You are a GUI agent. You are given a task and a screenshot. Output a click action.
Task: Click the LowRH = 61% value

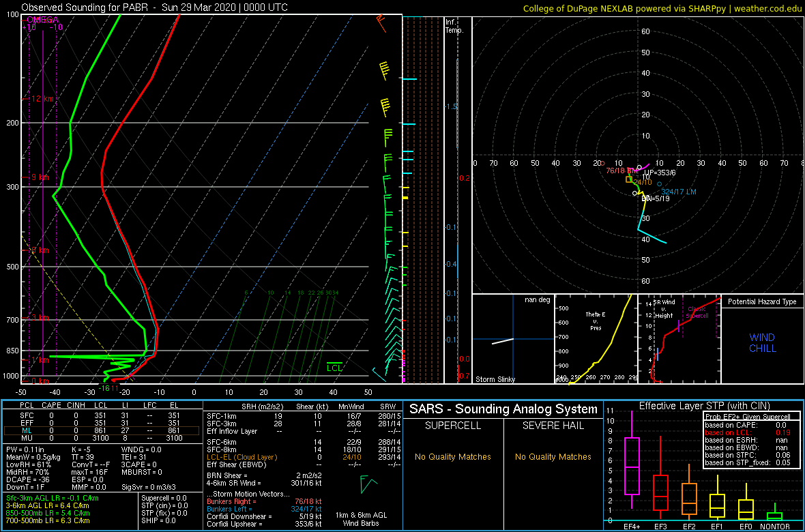[29, 464]
